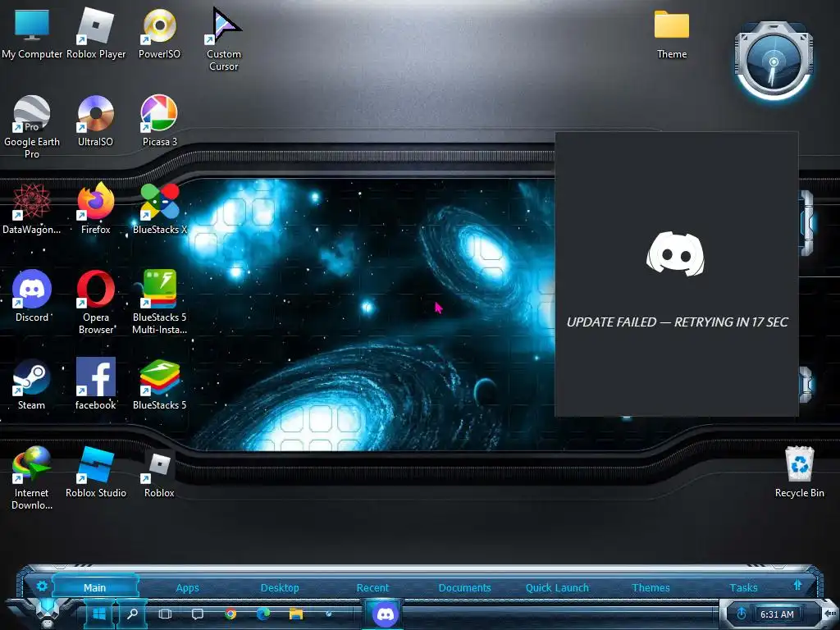Screen dimensions: 840x630
Task: Click the dock up-arrow button
Action: 797,585
